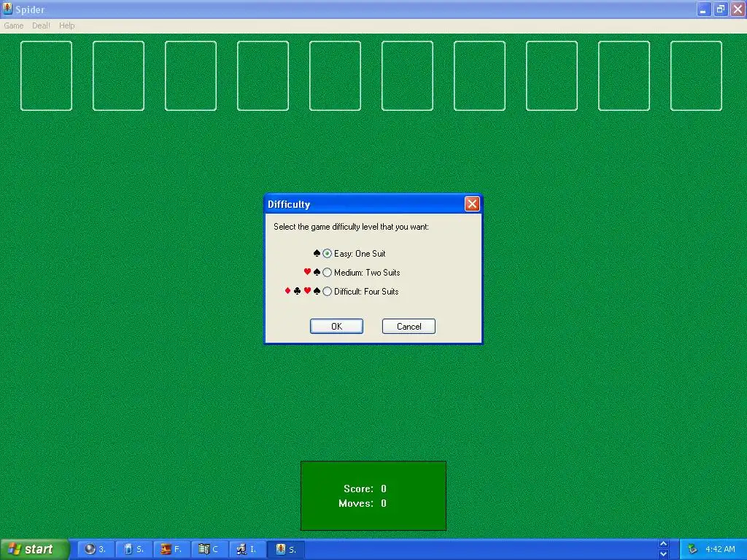Image resolution: width=747 pixels, height=560 pixels.
Task: Switch to taskbar item labeled '3.'
Action: (96, 550)
